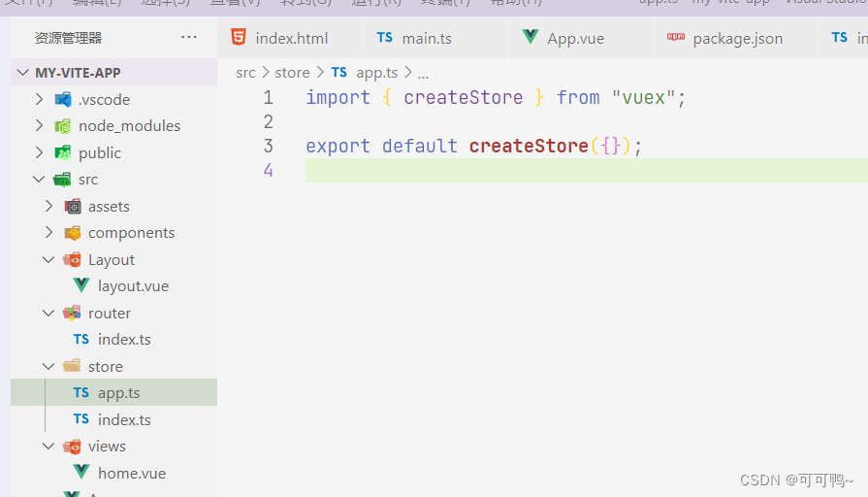The width and height of the screenshot is (868, 497).
Task: Click the TS icon of store index.ts
Action: [x=81, y=419]
